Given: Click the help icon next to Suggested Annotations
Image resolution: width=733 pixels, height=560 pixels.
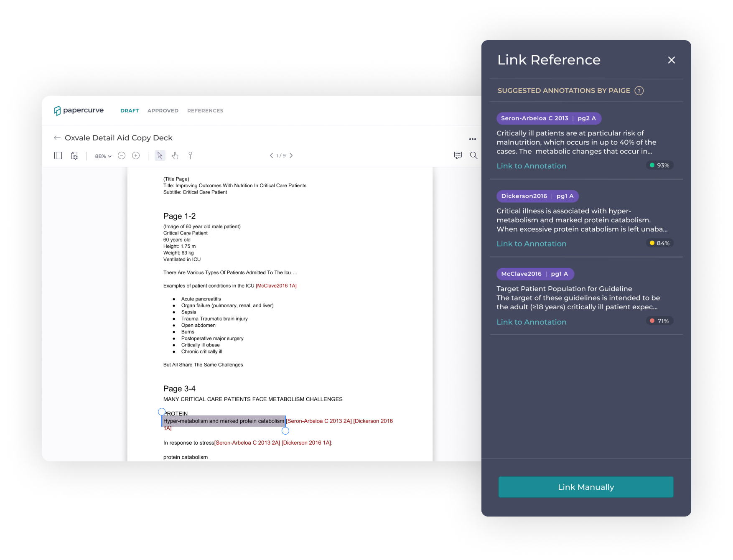Looking at the screenshot, I should click(639, 91).
